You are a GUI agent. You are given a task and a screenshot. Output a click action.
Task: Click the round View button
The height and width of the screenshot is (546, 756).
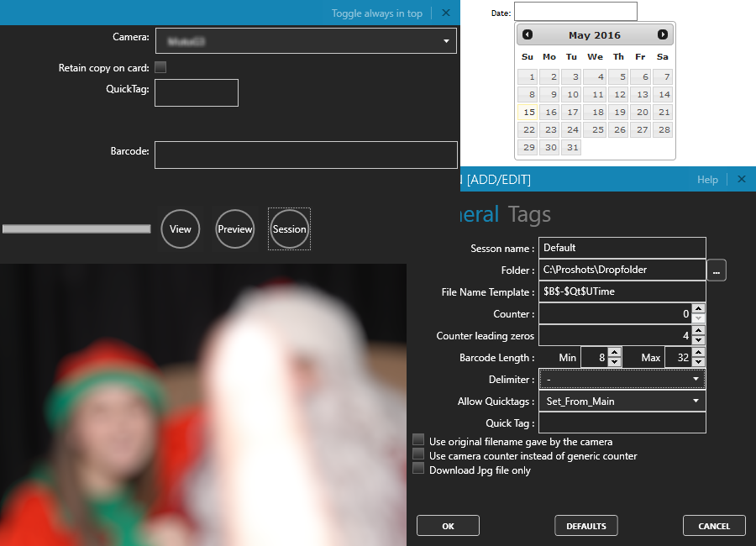pos(181,229)
